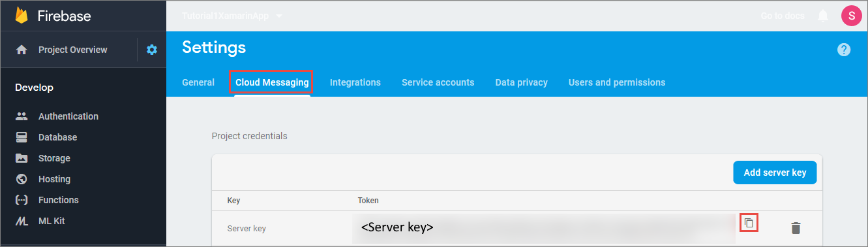Image resolution: width=868 pixels, height=247 pixels.
Task: Open Hosting in the sidebar
Action: click(x=54, y=179)
